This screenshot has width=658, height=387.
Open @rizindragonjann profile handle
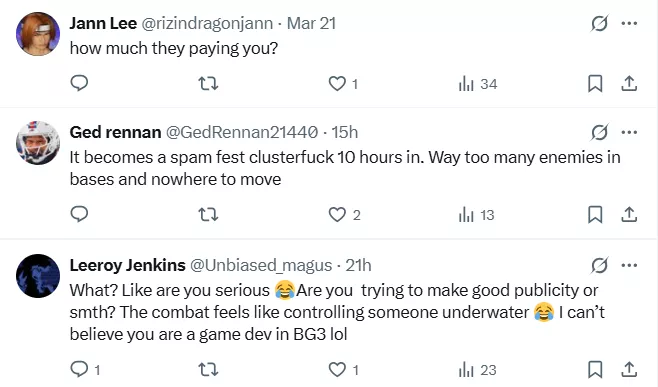pos(207,24)
